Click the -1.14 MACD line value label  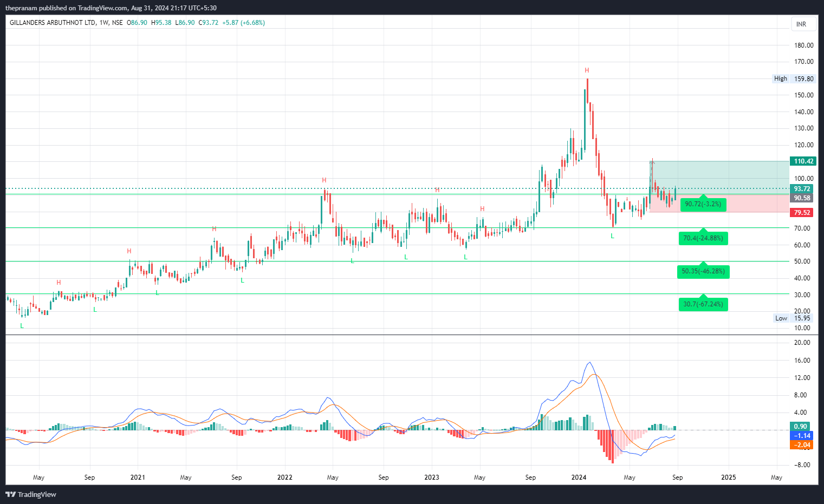point(802,436)
